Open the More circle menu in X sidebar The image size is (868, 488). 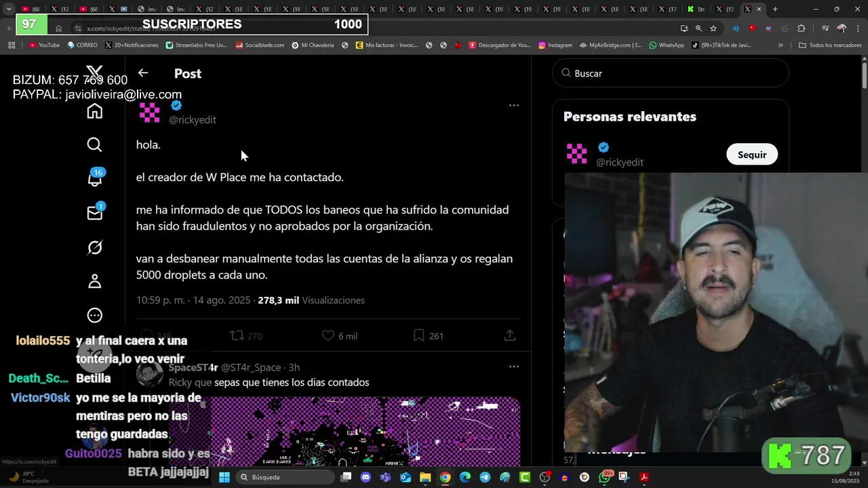pos(95,315)
